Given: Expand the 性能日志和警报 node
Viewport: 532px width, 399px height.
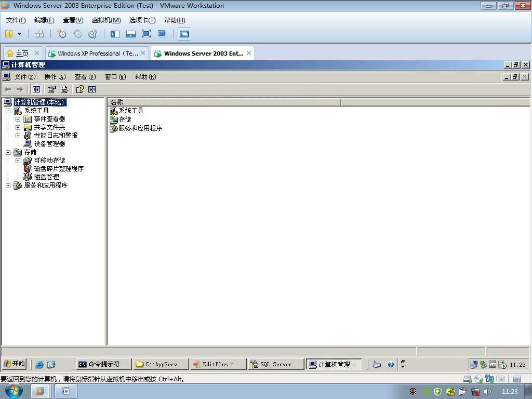Looking at the screenshot, I should click(x=18, y=136).
